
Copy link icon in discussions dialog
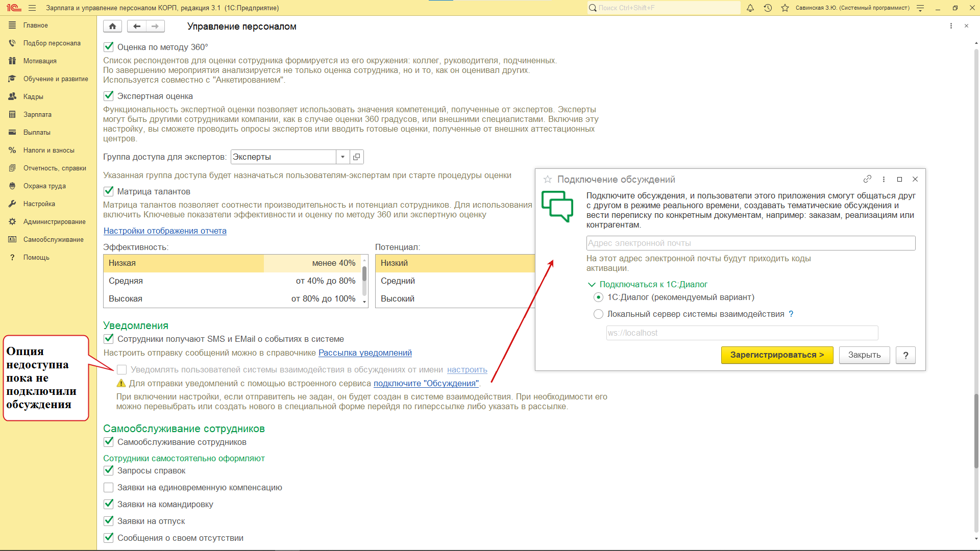867,179
